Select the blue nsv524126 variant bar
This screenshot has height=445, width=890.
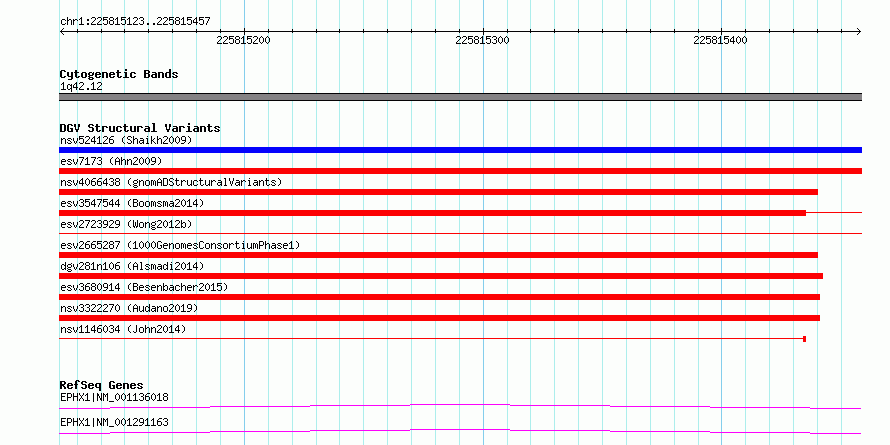coord(460,150)
